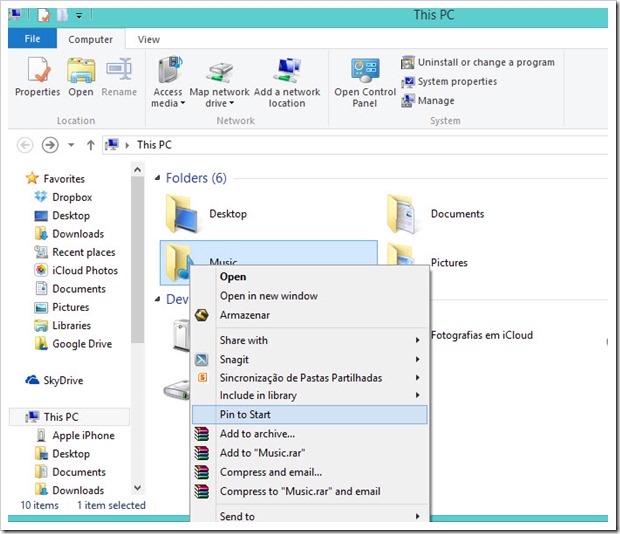Open Desktop under Favorites
620x534 pixels.
point(62,215)
